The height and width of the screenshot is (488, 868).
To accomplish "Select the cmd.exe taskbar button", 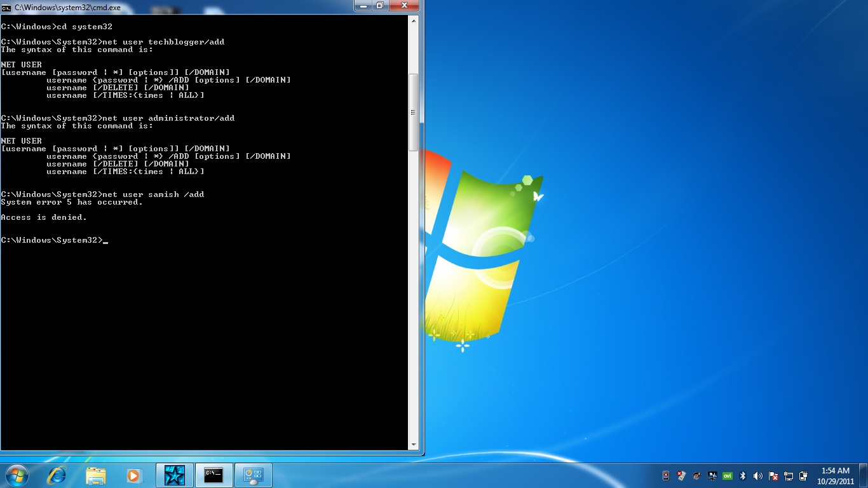I will coord(214,475).
